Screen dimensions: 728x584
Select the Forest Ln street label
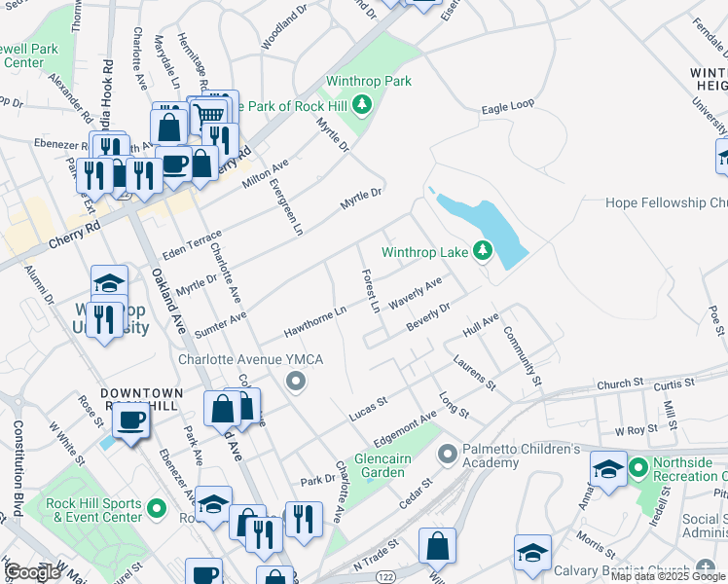pos(372,291)
